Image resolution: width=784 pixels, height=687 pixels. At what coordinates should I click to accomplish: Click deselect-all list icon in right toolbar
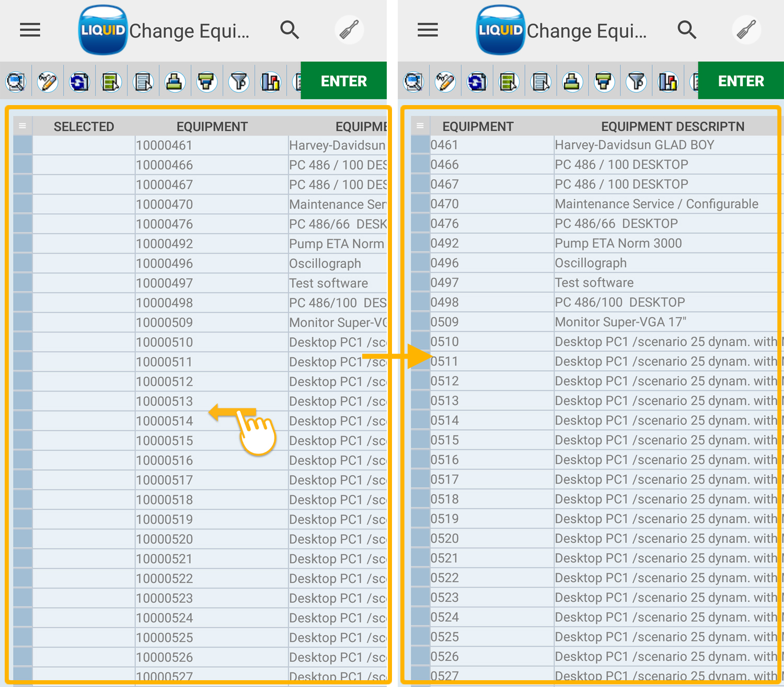click(540, 82)
